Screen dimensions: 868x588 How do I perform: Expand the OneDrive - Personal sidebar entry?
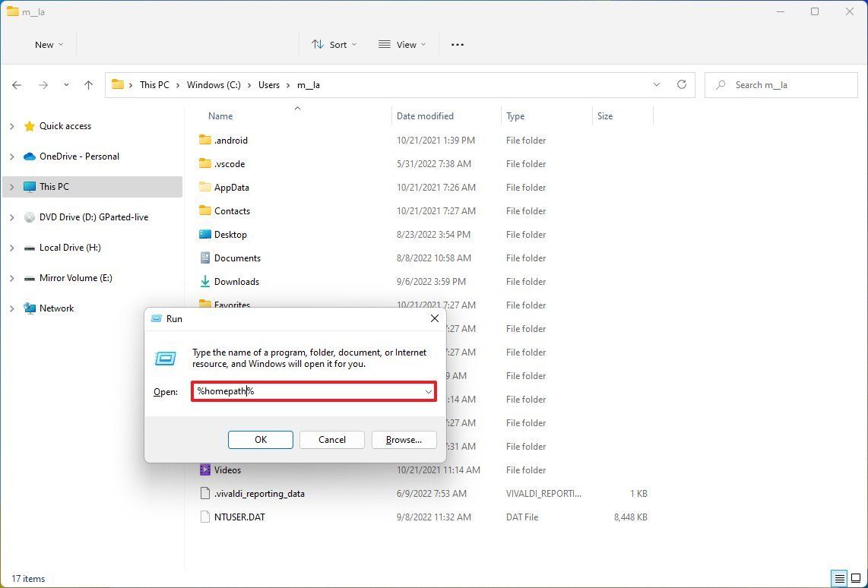click(x=11, y=156)
